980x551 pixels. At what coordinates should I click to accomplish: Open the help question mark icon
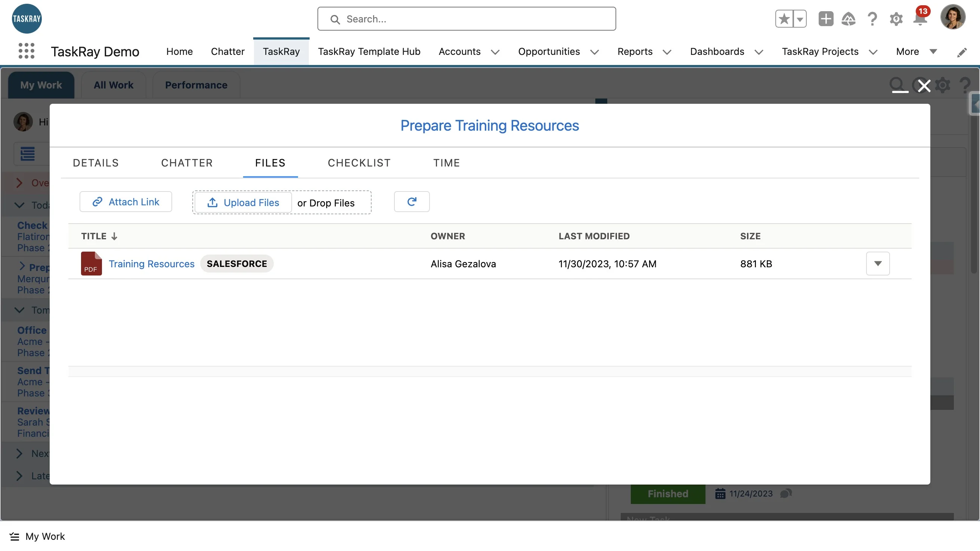coord(872,19)
